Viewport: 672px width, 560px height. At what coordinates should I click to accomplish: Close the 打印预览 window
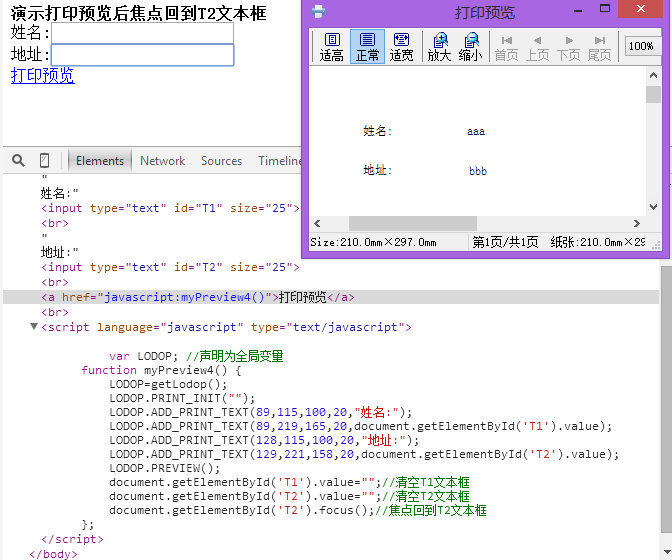pos(640,9)
